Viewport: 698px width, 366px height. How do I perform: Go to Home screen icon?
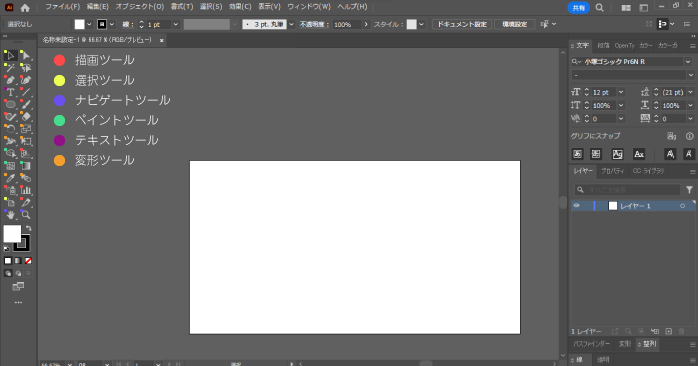[25, 8]
